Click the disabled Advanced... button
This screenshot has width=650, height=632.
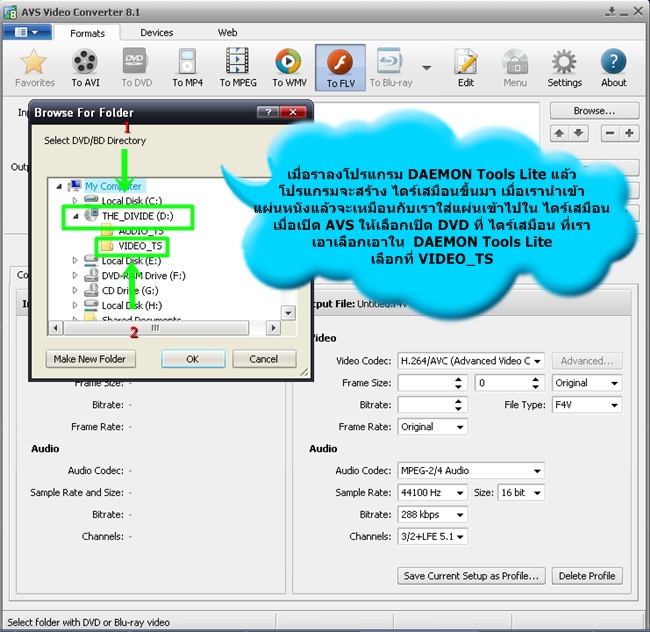(x=587, y=361)
